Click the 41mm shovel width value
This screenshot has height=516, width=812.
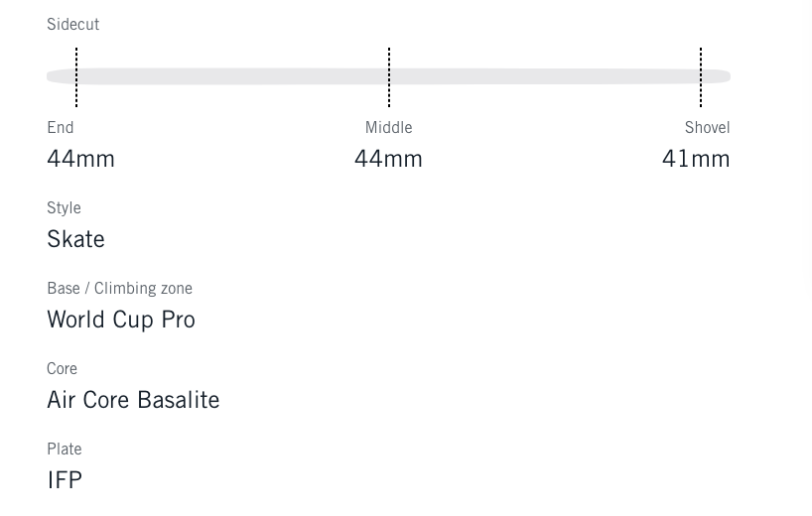pyautogui.click(x=696, y=159)
